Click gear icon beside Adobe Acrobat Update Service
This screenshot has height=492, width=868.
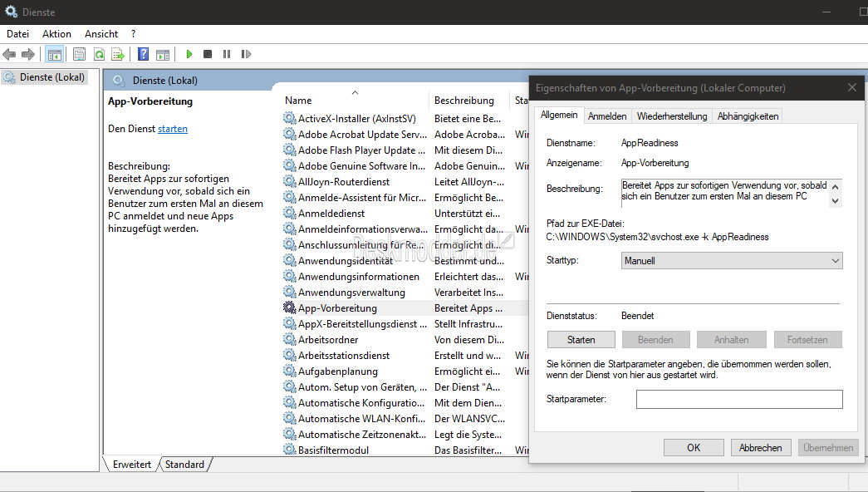tap(289, 134)
